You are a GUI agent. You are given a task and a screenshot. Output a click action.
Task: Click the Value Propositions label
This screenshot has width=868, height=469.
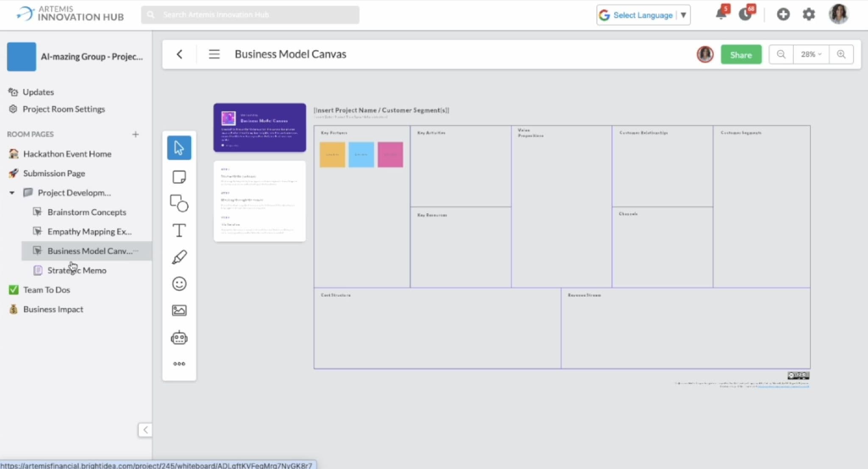tap(531, 133)
